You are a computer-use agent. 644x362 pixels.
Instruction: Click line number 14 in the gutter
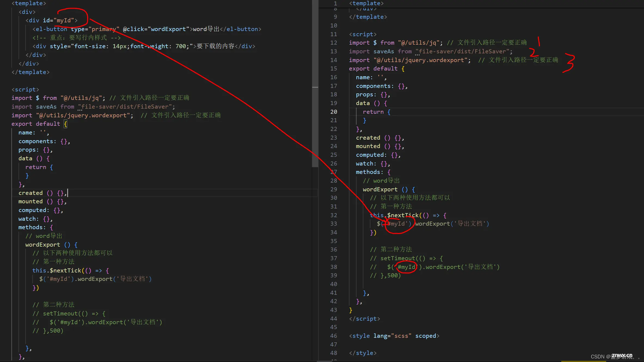click(x=334, y=60)
